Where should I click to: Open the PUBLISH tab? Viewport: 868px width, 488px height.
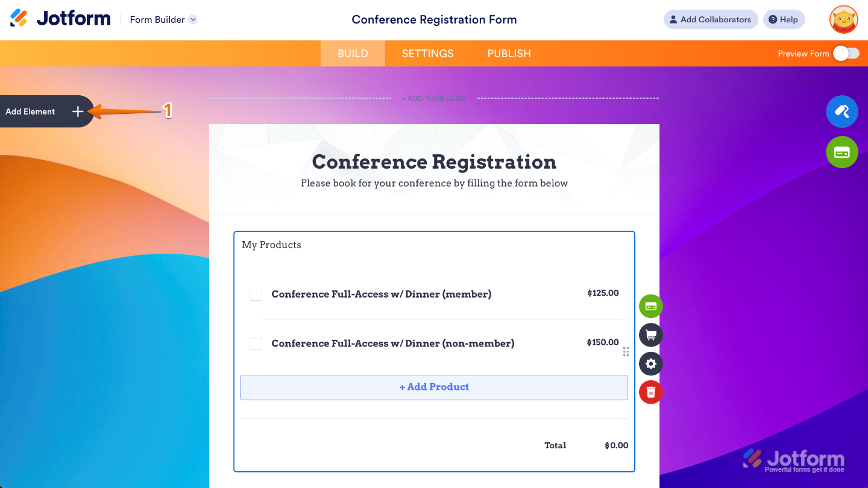click(x=509, y=54)
